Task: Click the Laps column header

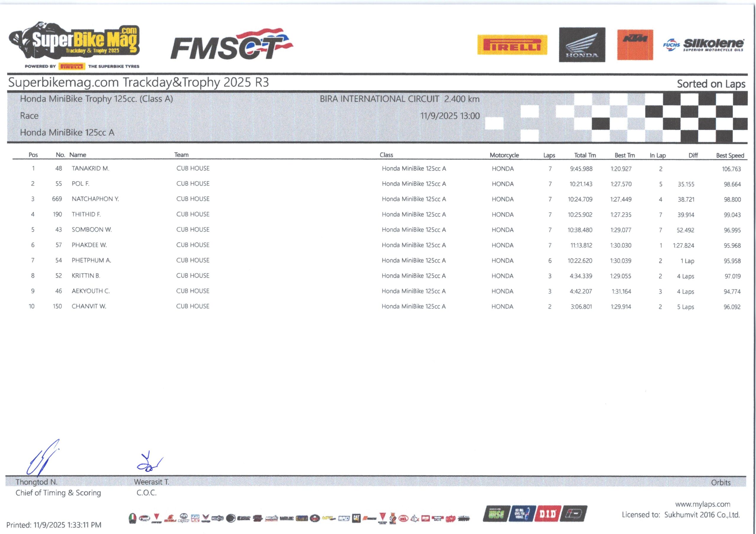Action: click(x=549, y=155)
